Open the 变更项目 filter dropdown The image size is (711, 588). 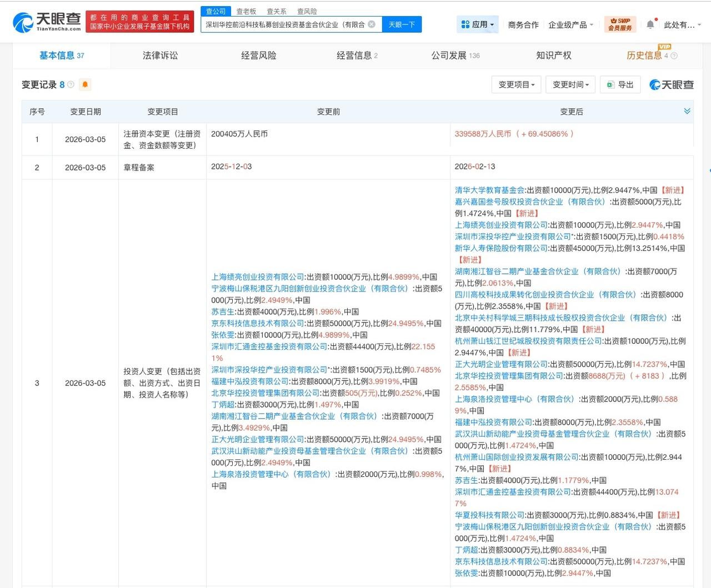(517, 84)
